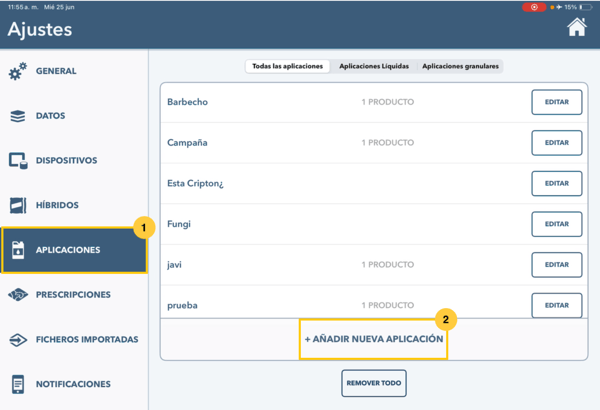600x410 pixels.
Task: Click Añadir Nueva Aplicación
Action: (x=374, y=339)
